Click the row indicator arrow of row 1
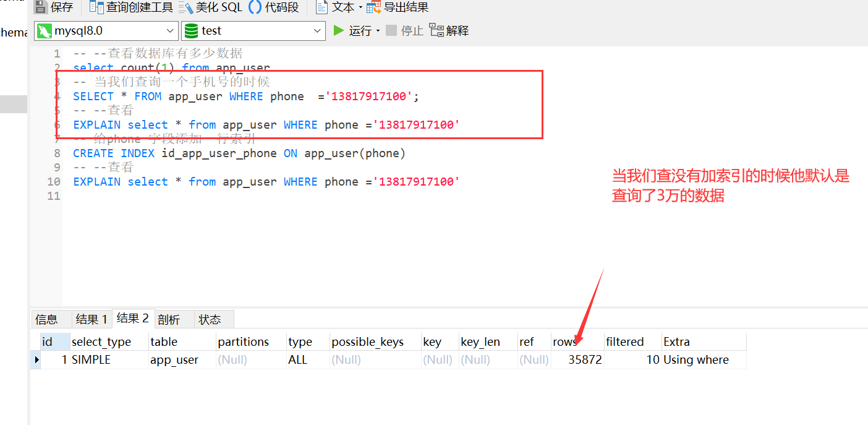This screenshot has height=425, width=868. pyautogui.click(x=36, y=359)
